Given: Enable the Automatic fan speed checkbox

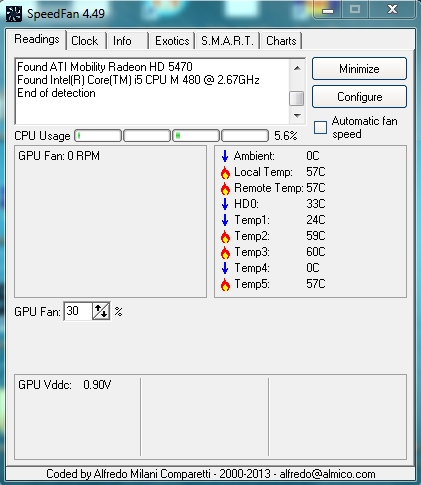Looking at the screenshot, I should [x=320, y=127].
